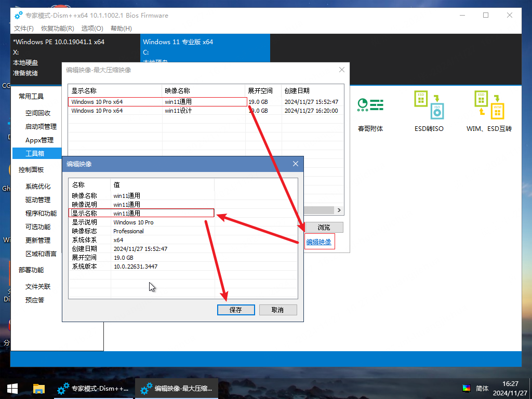This screenshot has width=532, height=399.
Task: Close the 编辑映像 dialog
Action: click(296, 164)
